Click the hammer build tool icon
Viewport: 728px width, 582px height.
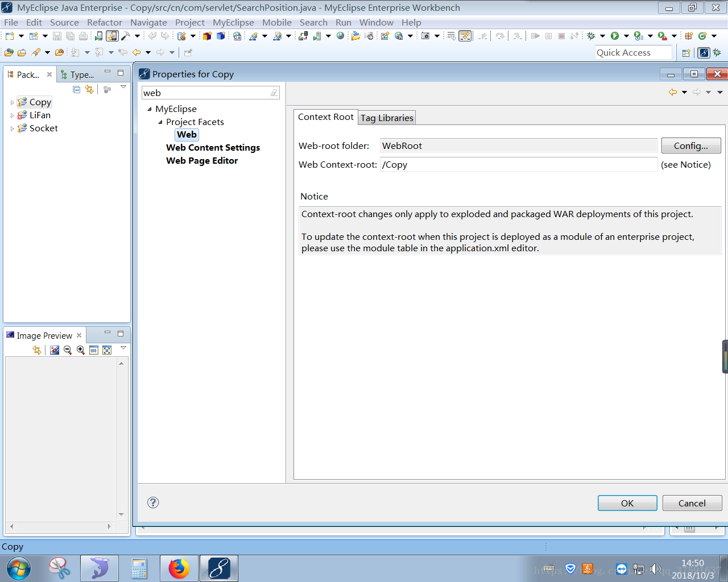coord(126,36)
